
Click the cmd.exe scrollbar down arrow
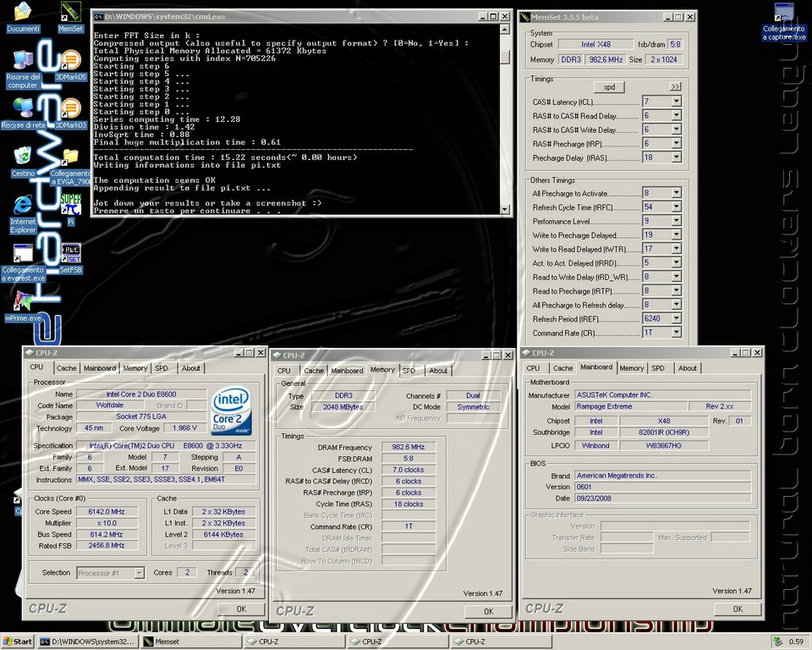pos(505,209)
